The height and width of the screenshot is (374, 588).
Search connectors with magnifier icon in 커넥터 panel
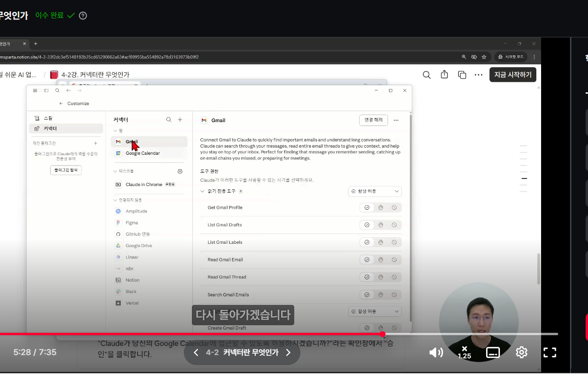[169, 120]
